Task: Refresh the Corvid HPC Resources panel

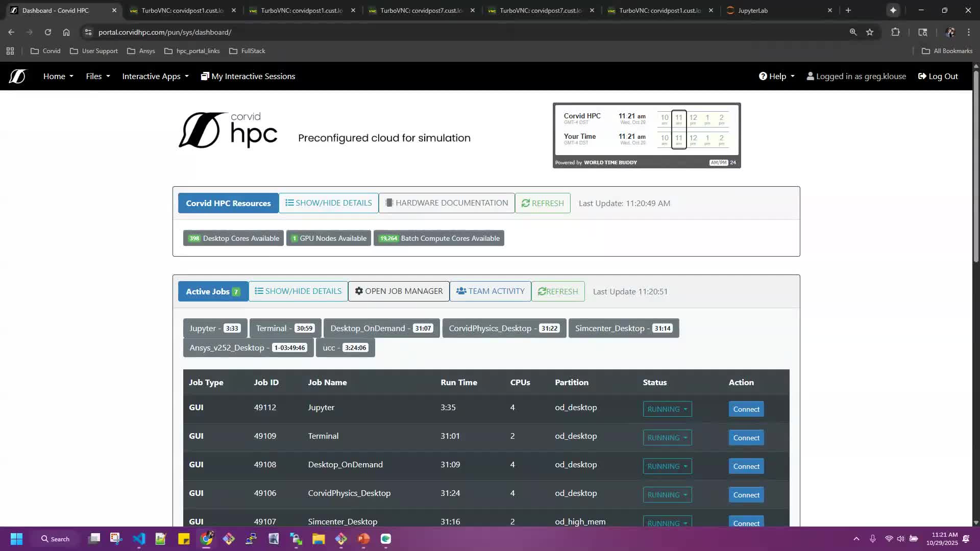Action: (543, 203)
